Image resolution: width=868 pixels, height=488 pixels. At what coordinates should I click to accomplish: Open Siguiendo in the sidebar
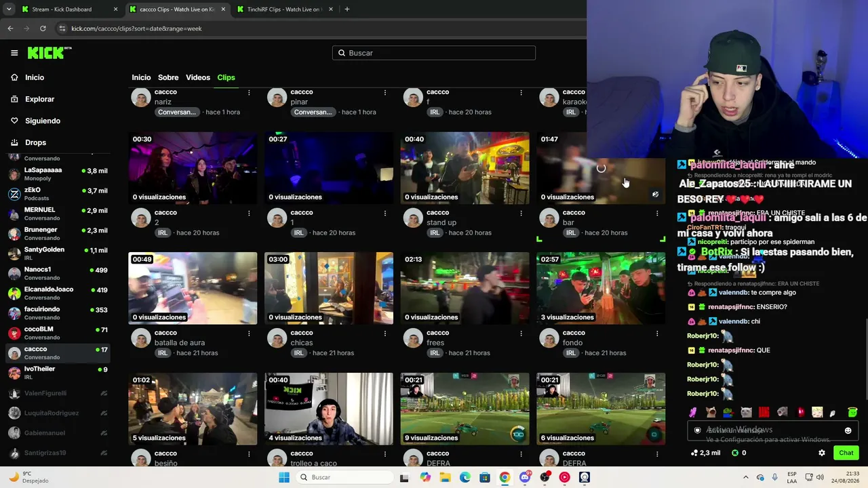coord(43,121)
